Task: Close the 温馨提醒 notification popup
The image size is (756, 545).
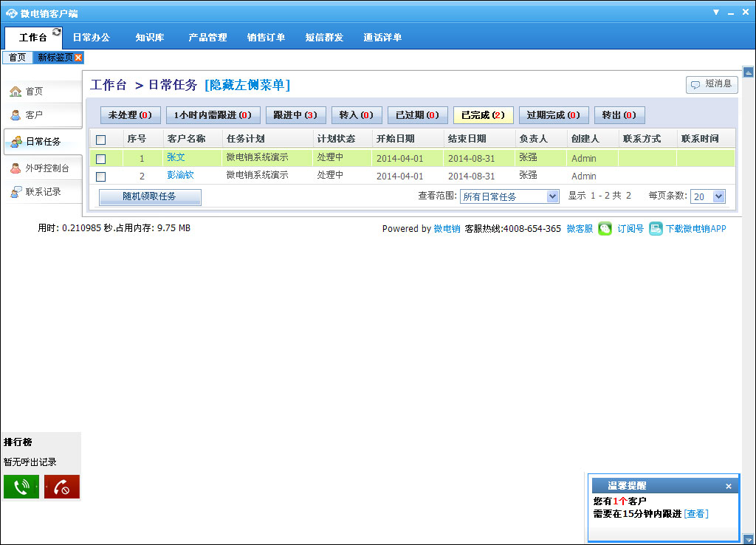Action: [729, 486]
